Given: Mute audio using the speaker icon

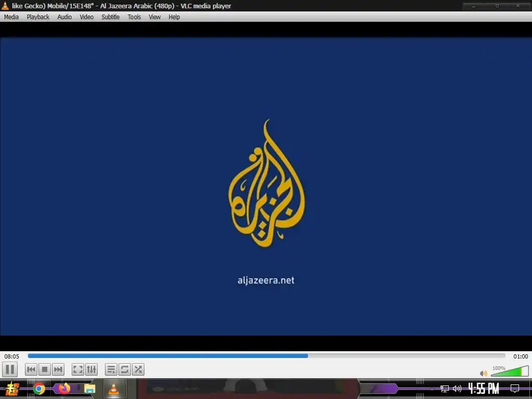Looking at the screenshot, I should point(484,373).
